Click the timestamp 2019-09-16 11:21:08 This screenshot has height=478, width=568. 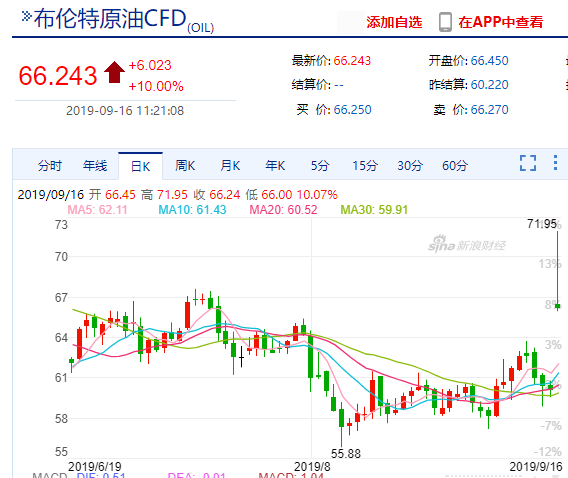pyautogui.click(x=125, y=110)
